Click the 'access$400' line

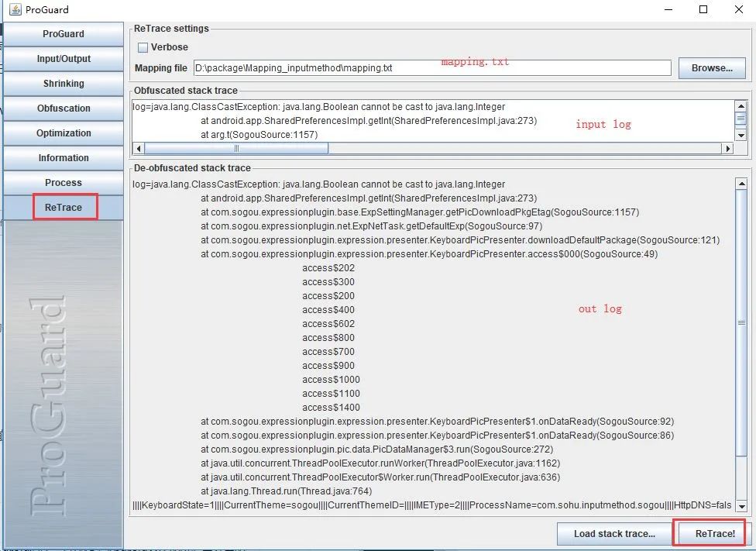[328, 310]
